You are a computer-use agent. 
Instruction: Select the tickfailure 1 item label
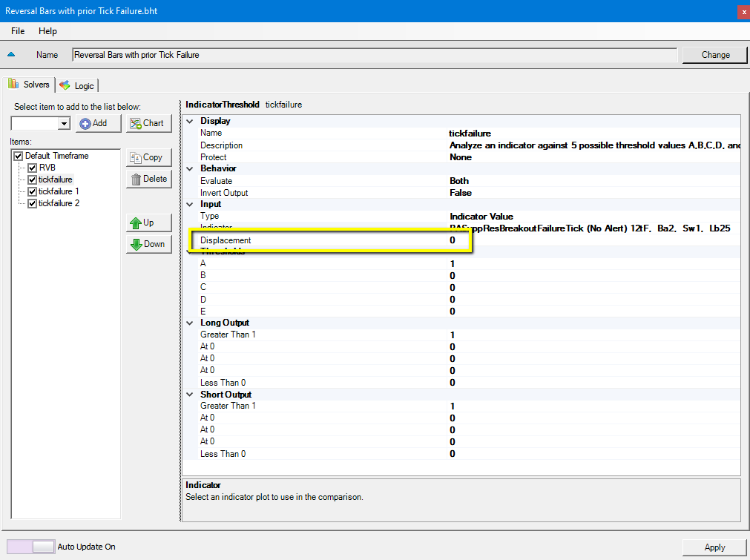59,192
